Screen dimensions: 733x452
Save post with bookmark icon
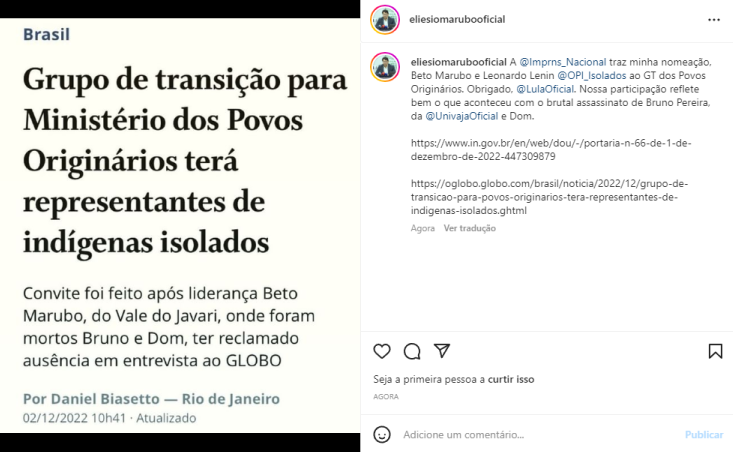[x=715, y=351]
